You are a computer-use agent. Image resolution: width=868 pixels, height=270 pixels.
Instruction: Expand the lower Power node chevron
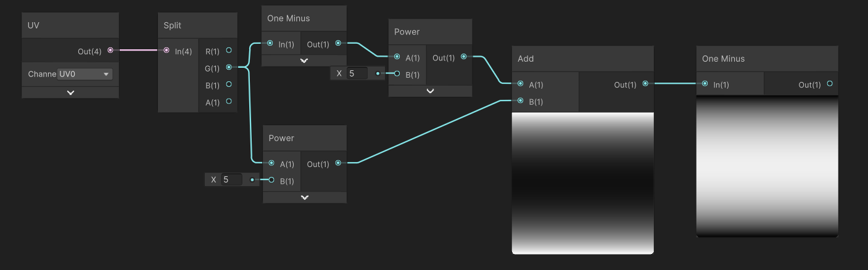point(305,197)
